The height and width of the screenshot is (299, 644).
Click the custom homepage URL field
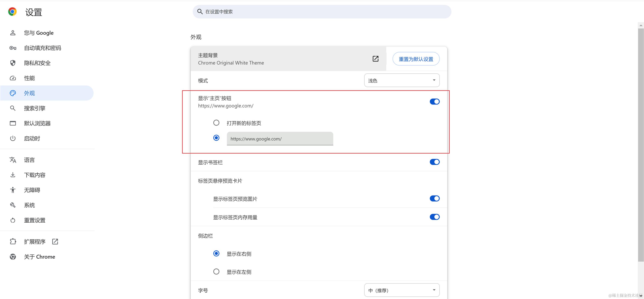pos(280,139)
